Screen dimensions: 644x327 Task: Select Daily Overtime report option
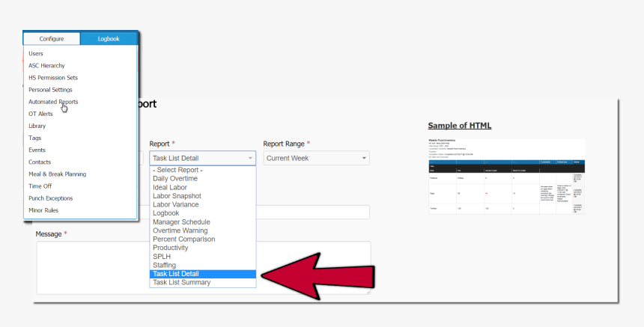[x=202, y=179]
